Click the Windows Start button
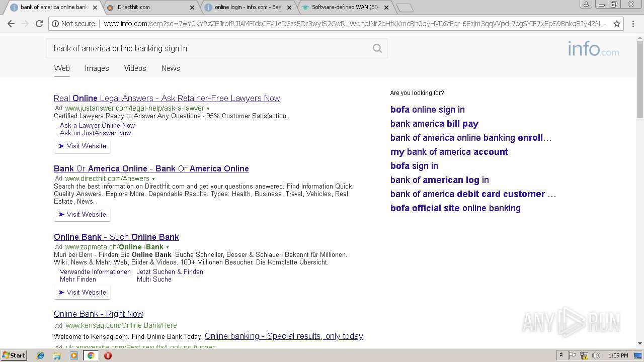 click(14, 355)
